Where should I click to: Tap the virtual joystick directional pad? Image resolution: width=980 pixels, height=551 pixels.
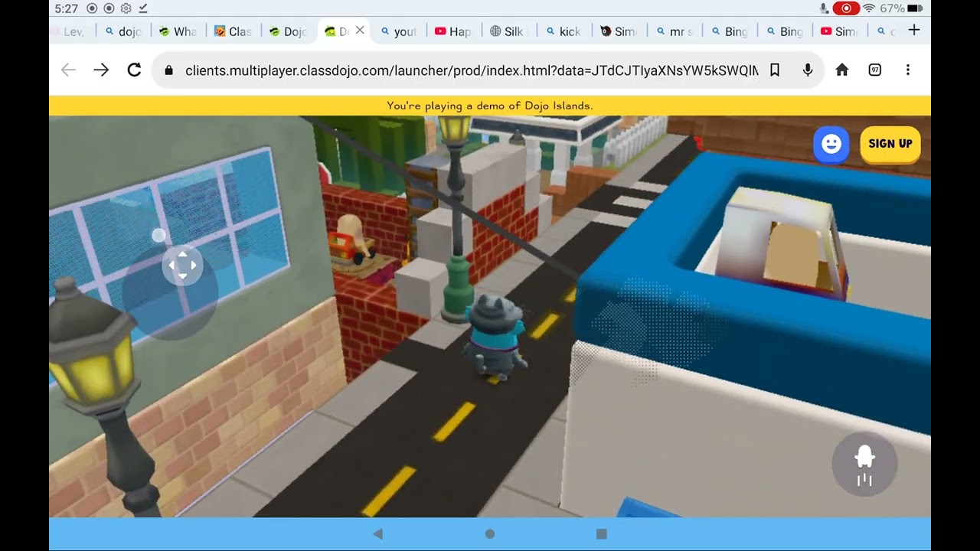tap(182, 266)
